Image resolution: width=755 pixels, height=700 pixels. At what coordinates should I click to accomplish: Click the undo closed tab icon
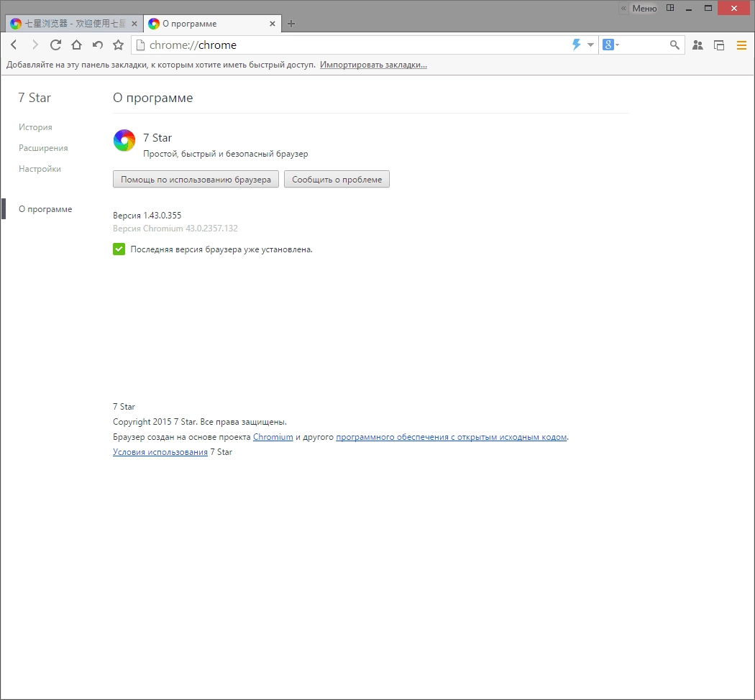tap(98, 45)
